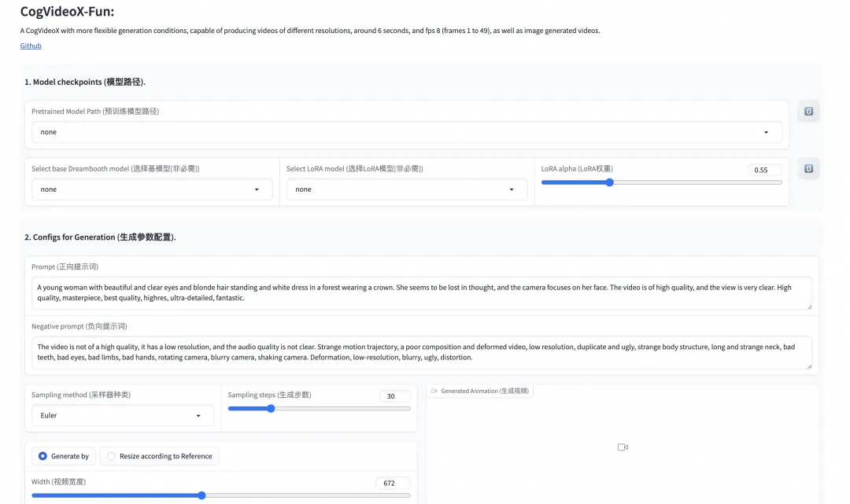Click the Width slider handle

[201, 495]
